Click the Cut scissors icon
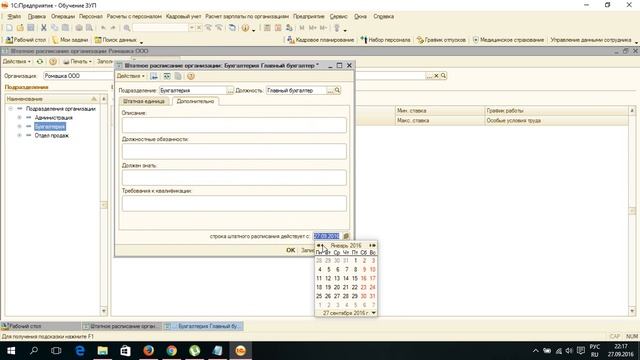The width and height of the screenshot is (640, 360). click(x=43, y=28)
